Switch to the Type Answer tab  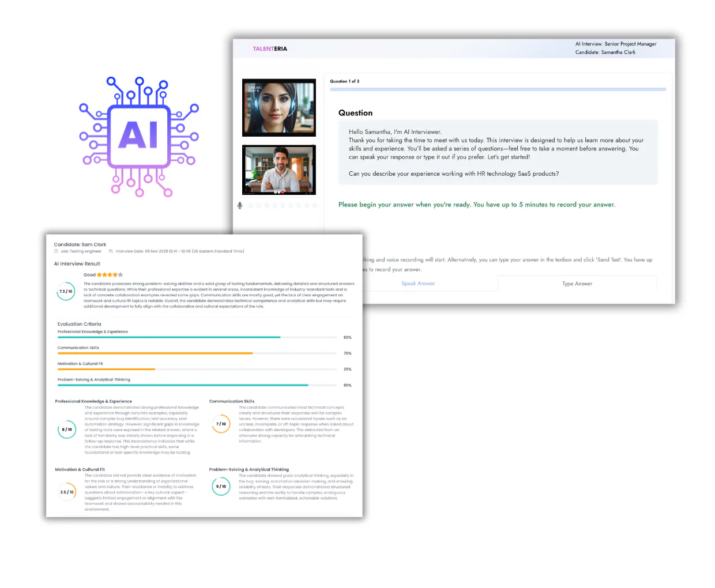point(577,283)
